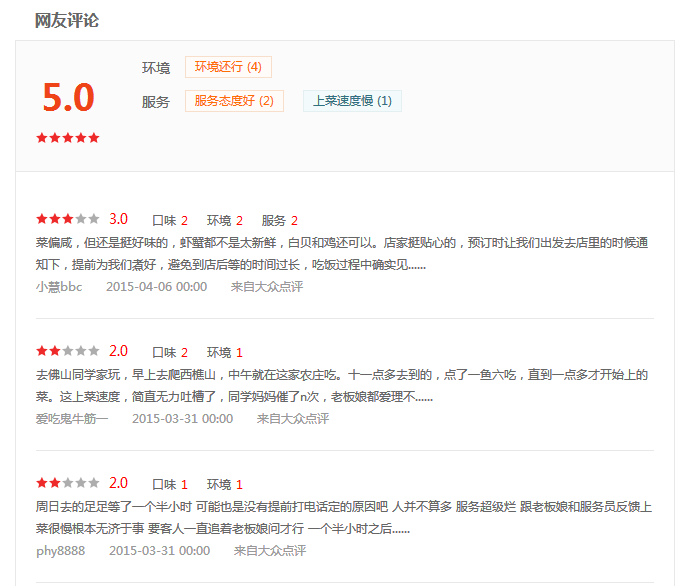
Task: Click the overall 5.0 score
Action: coord(68,97)
